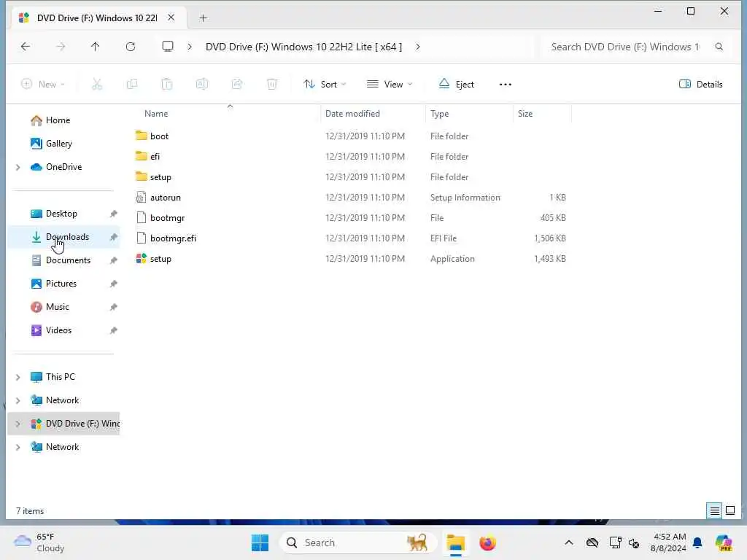
Task: Switch to details list view layout
Action: 715,511
